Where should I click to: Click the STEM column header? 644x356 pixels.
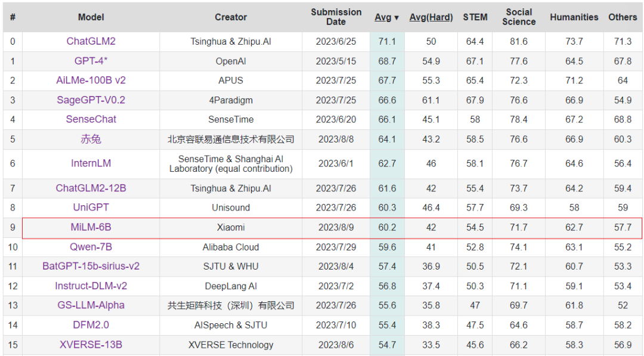(475, 17)
